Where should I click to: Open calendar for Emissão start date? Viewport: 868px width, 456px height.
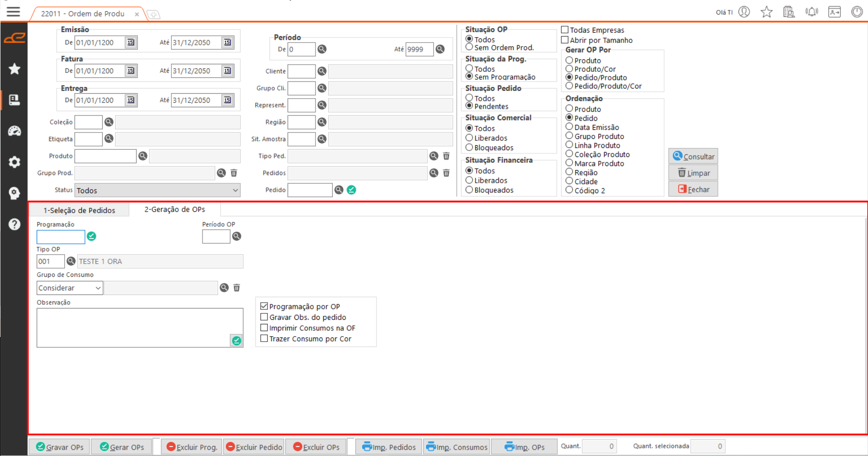(x=131, y=43)
